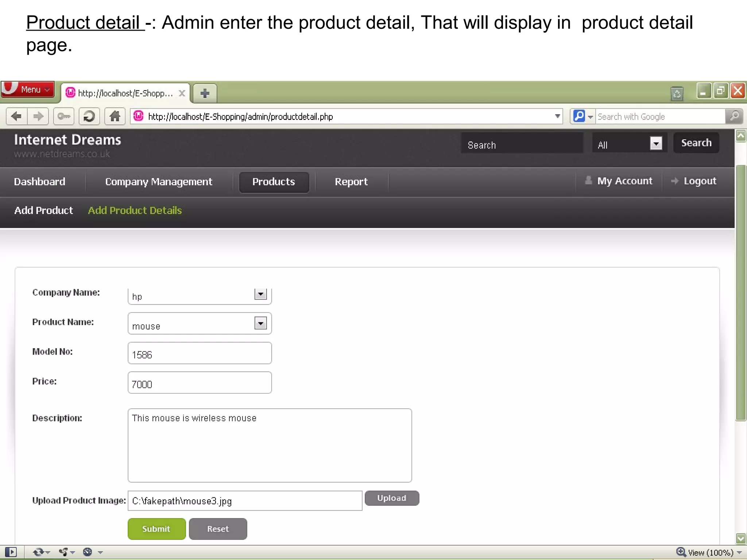Open the View zoom 100% dropdown
Viewport: 747px width, 560px height.
pyautogui.click(x=715, y=553)
